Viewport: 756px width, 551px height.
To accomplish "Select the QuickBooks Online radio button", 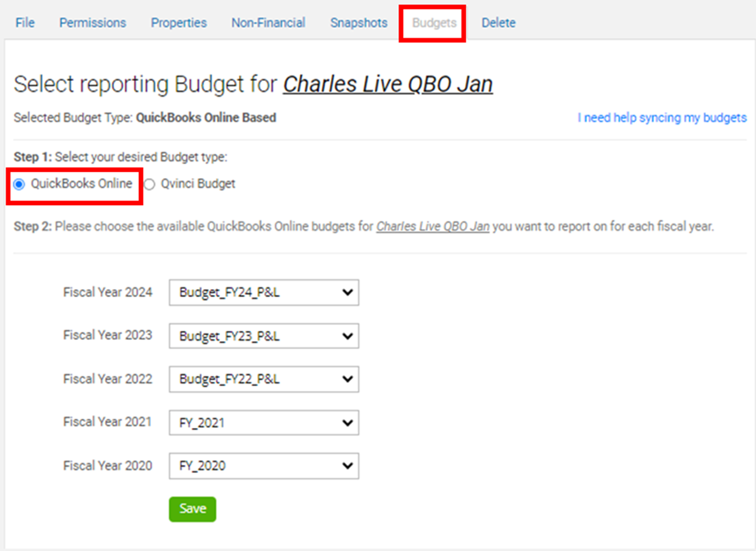I will tap(19, 184).
